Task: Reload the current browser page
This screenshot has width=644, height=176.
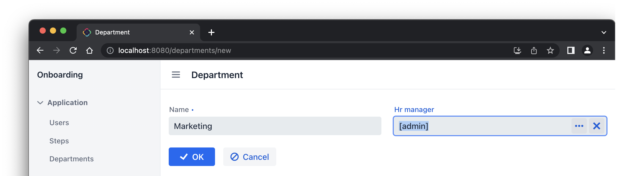Action: coord(73,50)
